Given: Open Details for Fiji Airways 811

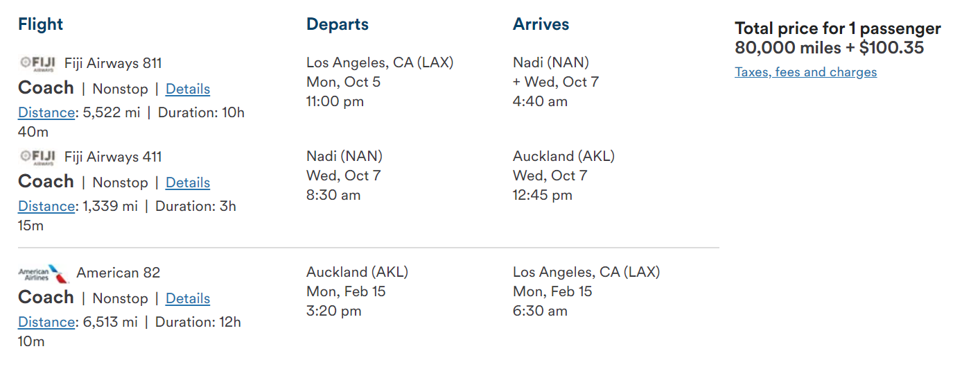Looking at the screenshot, I should pos(188,89).
